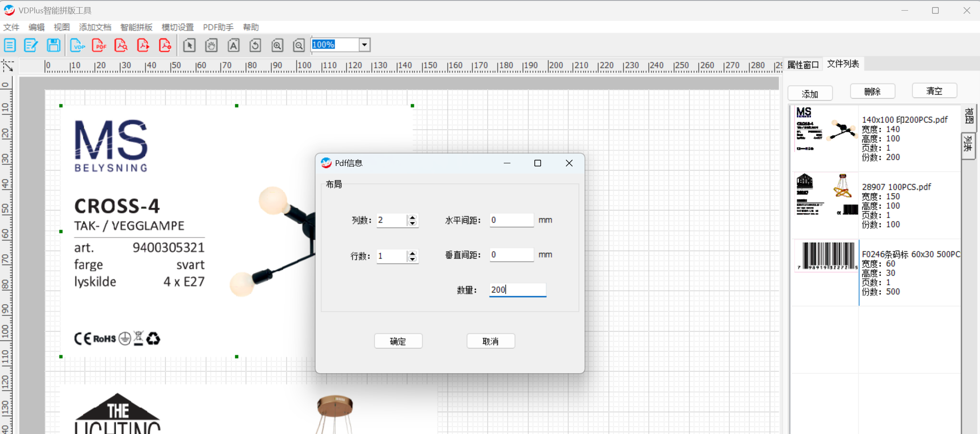Click the blue document list toolbar icon
Screen dimensions: 980x434
[10, 45]
